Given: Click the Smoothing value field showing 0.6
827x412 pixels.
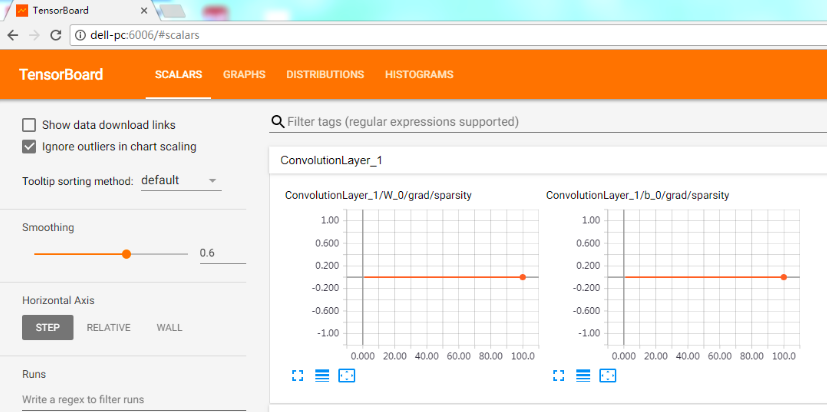Looking at the screenshot, I should (223, 253).
